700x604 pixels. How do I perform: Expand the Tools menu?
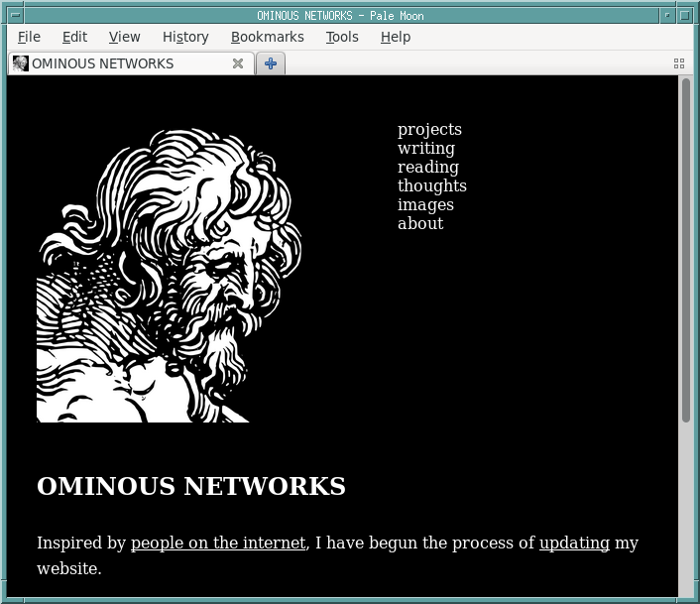tap(342, 37)
